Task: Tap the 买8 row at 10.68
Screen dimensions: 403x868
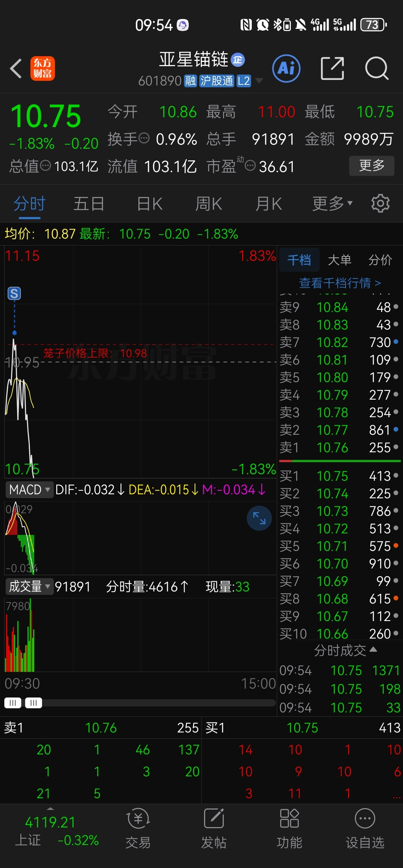Action: [339, 599]
